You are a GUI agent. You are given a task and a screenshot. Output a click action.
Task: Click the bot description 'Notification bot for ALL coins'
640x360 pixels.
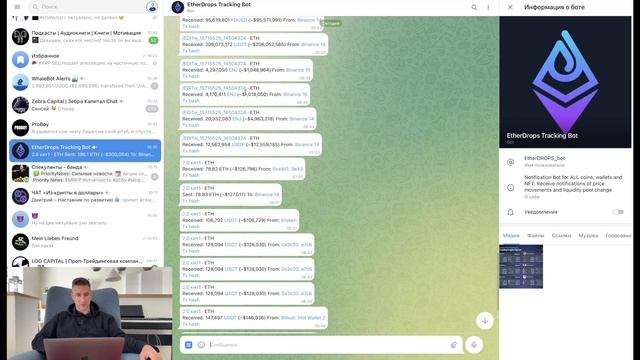(x=573, y=184)
